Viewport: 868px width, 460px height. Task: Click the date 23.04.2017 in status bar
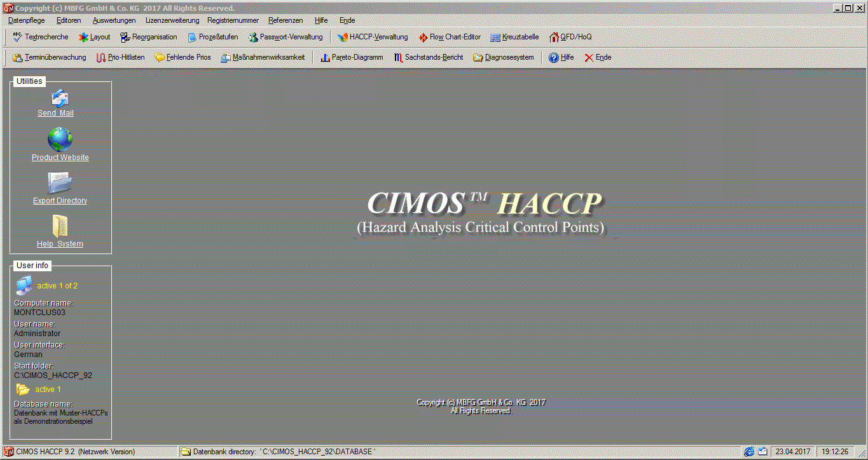pos(792,452)
